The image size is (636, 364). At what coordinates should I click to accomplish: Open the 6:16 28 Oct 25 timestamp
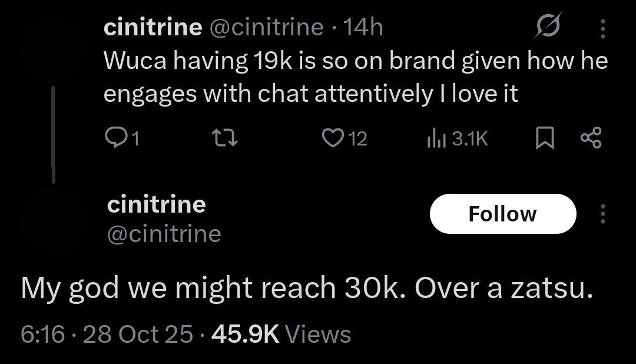[x=107, y=334]
